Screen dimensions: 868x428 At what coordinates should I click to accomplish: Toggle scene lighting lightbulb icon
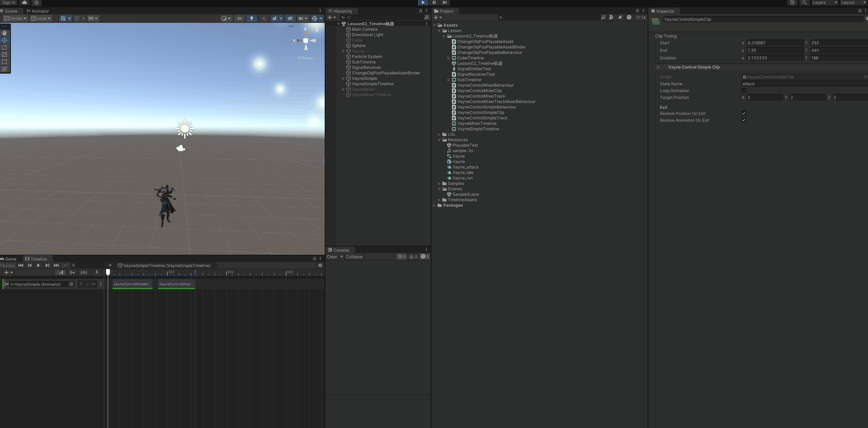pos(252,18)
